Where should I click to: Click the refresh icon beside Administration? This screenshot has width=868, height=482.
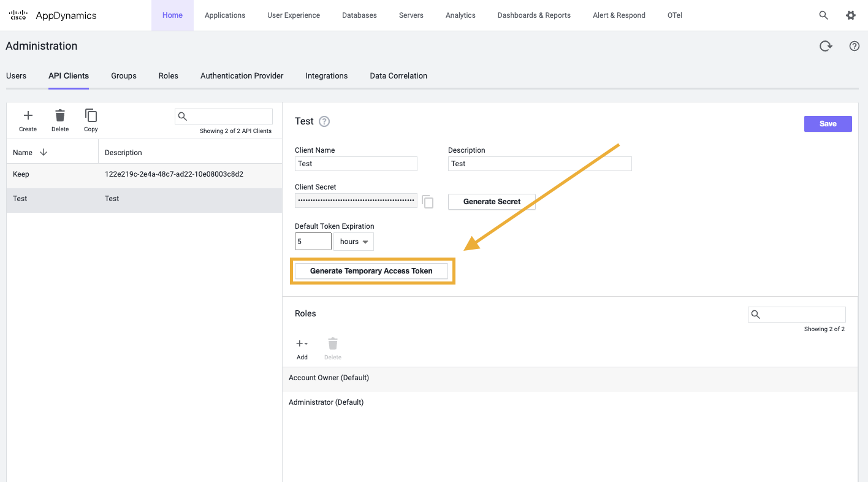[826, 46]
